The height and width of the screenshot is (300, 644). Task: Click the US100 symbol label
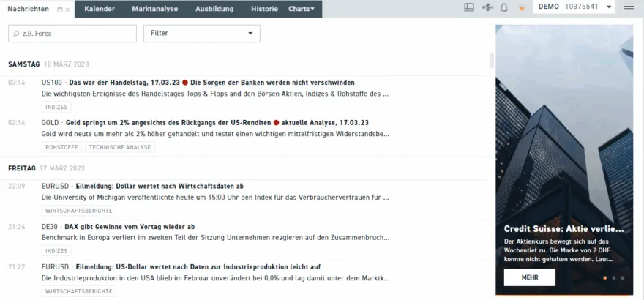click(x=52, y=83)
